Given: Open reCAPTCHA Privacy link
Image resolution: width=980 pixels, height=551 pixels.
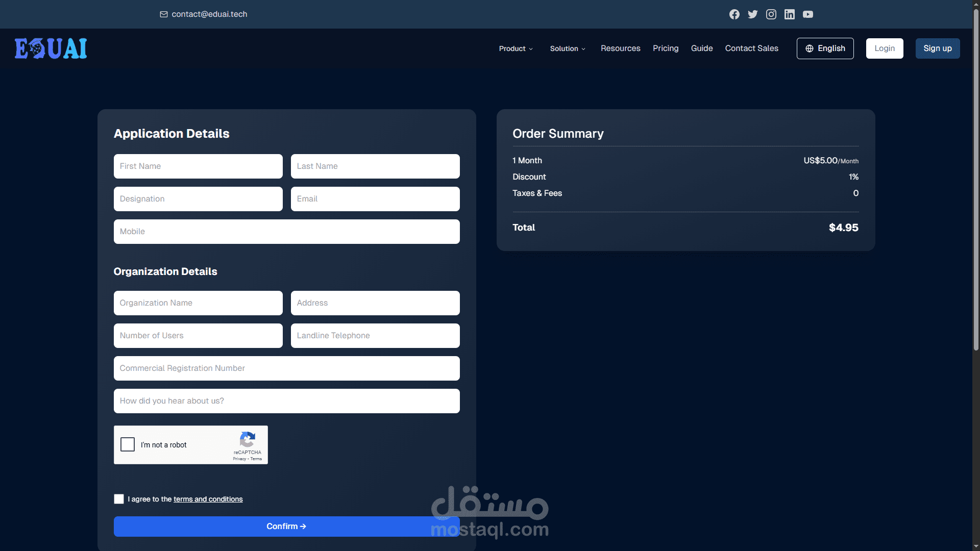Looking at the screenshot, I should pyautogui.click(x=239, y=459).
